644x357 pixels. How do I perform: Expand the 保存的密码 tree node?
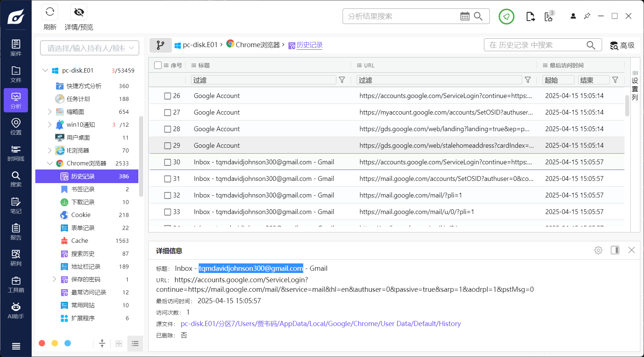click(54, 279)
